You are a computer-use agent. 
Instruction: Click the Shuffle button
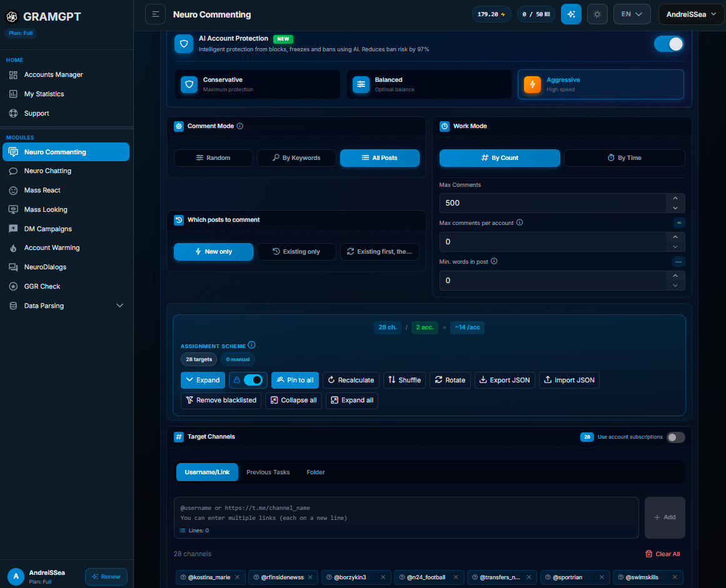coord(404,380)
